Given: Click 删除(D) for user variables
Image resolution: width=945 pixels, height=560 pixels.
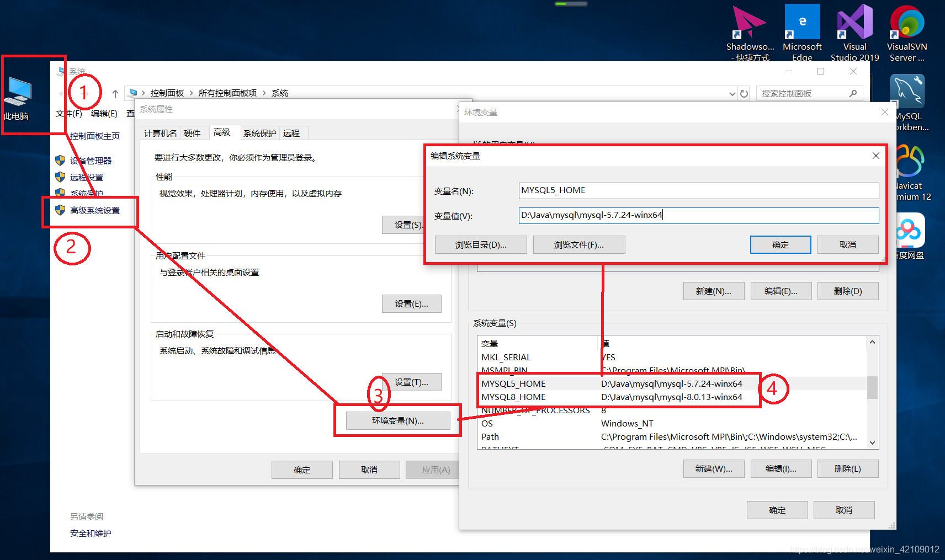Looking at the screenshot, I should click(x=848, y=291).
